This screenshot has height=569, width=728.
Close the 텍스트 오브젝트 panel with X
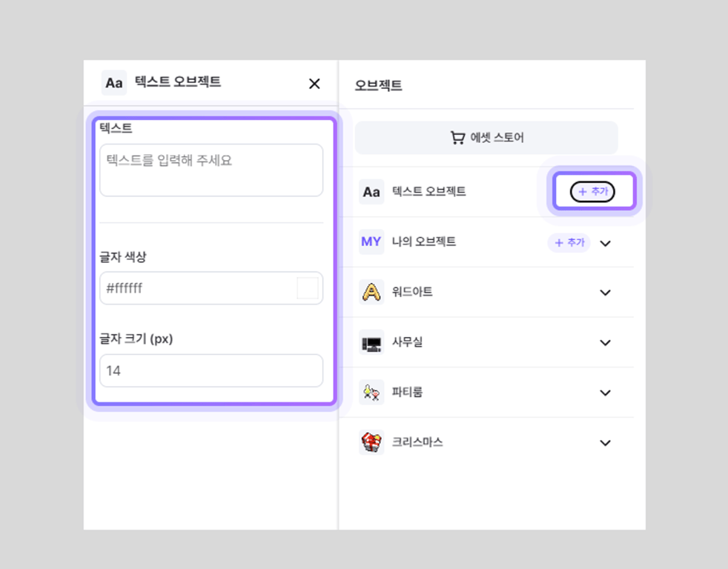coord(314,84)
